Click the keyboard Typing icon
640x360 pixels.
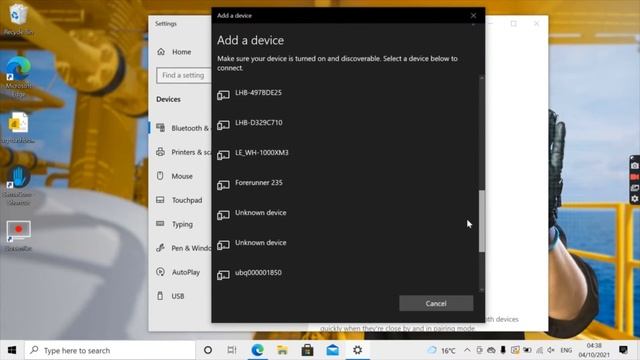point(160,223)
